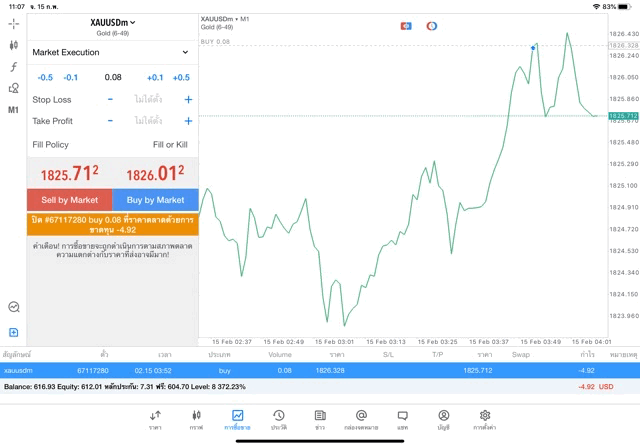Click the 1825.712 current price tag on axis

(623, 116)
